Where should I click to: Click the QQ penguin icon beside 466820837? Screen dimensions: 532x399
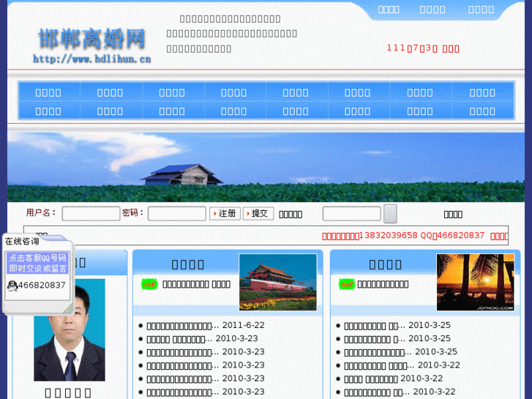(12, 286)
